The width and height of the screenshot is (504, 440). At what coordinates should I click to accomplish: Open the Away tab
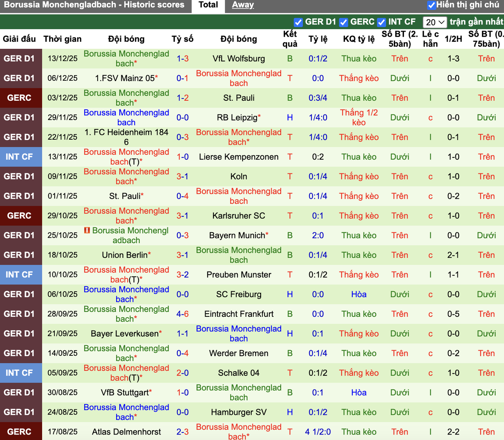point(243,5)
